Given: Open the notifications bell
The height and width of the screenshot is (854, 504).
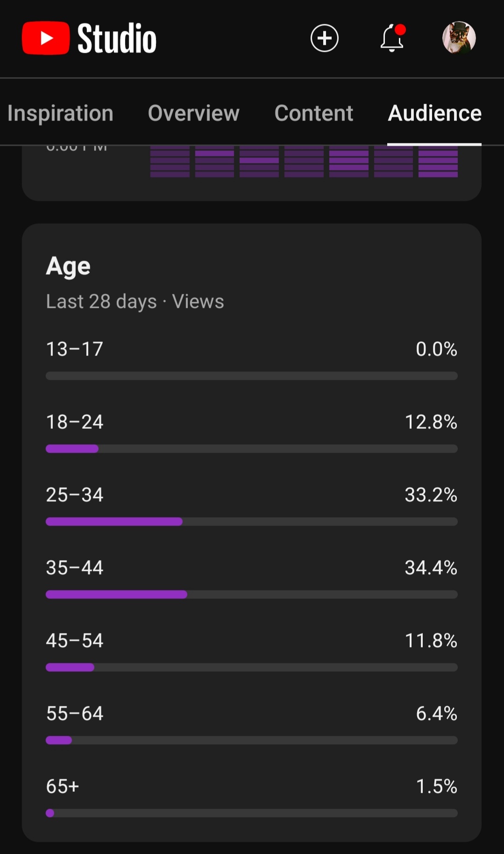Looking at the screenshot, I should (392, 38).
